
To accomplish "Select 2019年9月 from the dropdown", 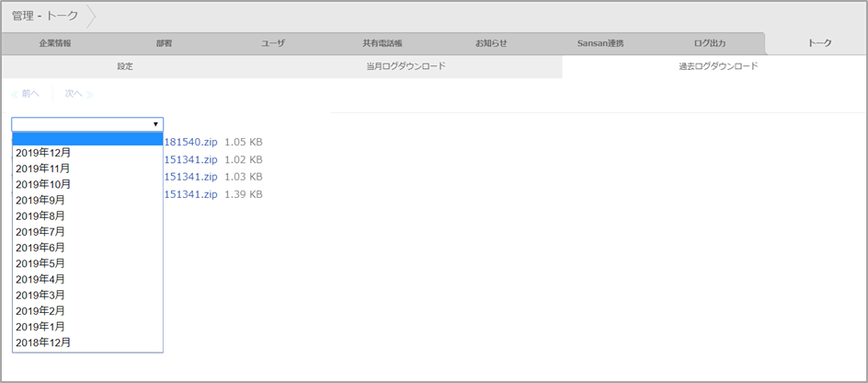I will [87, 200].
